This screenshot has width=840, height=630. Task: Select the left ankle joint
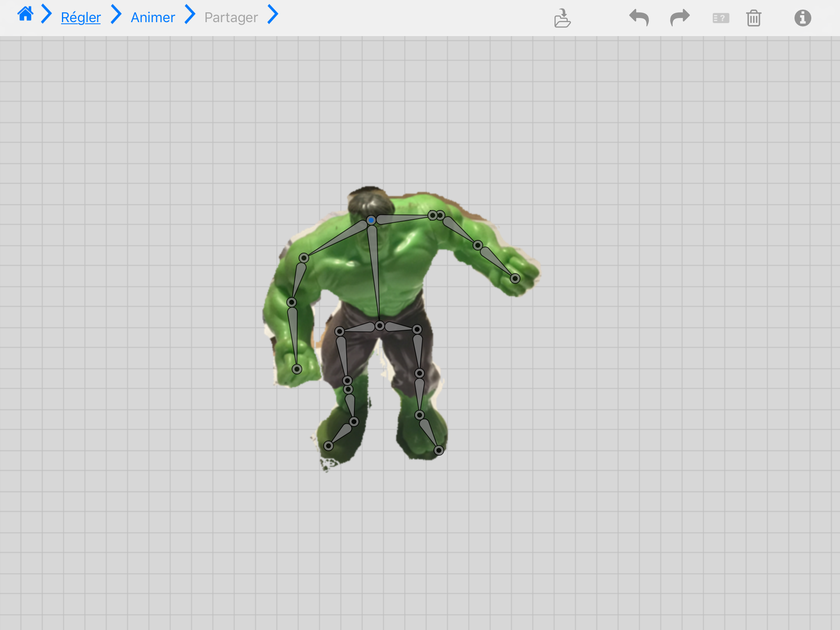[x=354, y=422]
